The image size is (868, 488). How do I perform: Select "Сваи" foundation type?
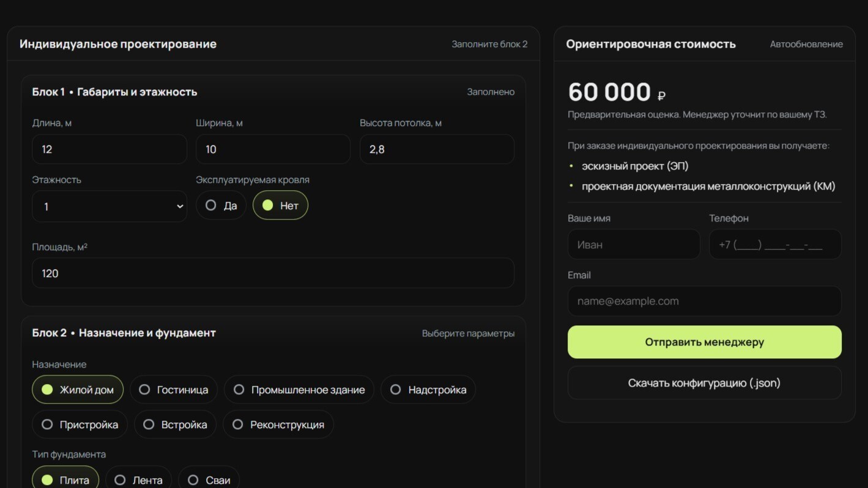[209, 479]
